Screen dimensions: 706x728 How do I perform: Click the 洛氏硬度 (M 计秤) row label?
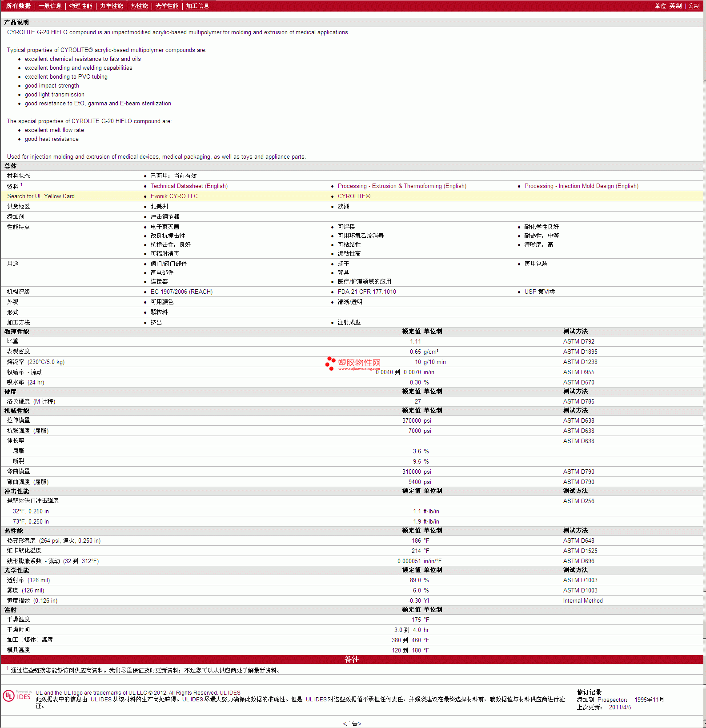[31, 401]
